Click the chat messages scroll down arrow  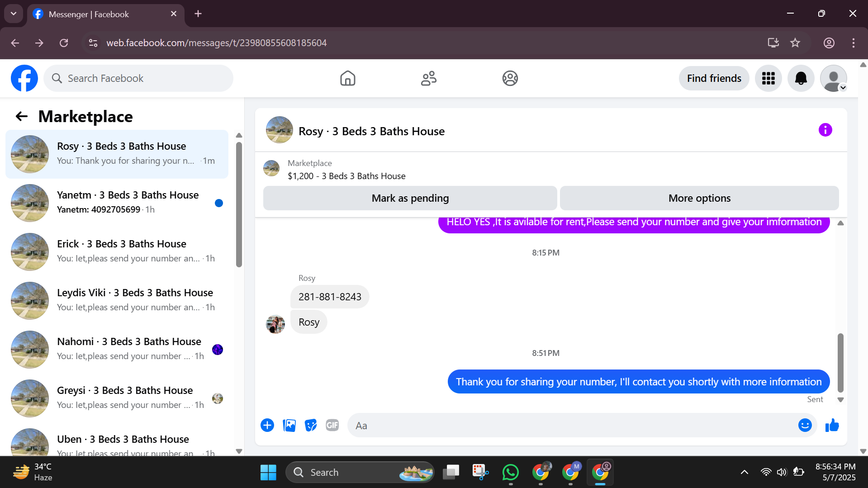pyautogui.click(x=840, y=400)
